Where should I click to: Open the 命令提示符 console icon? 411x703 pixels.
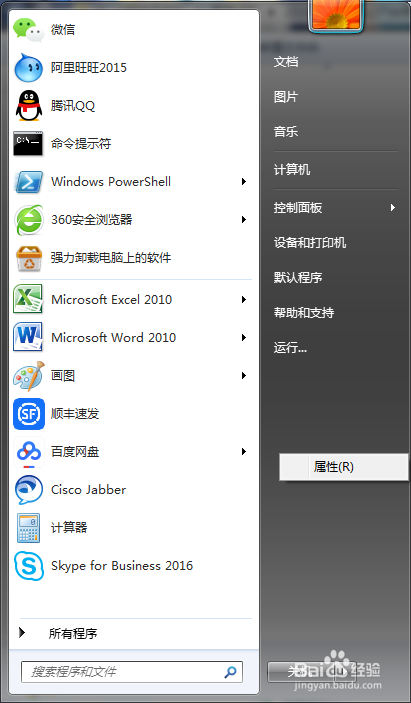pos(28,143)
